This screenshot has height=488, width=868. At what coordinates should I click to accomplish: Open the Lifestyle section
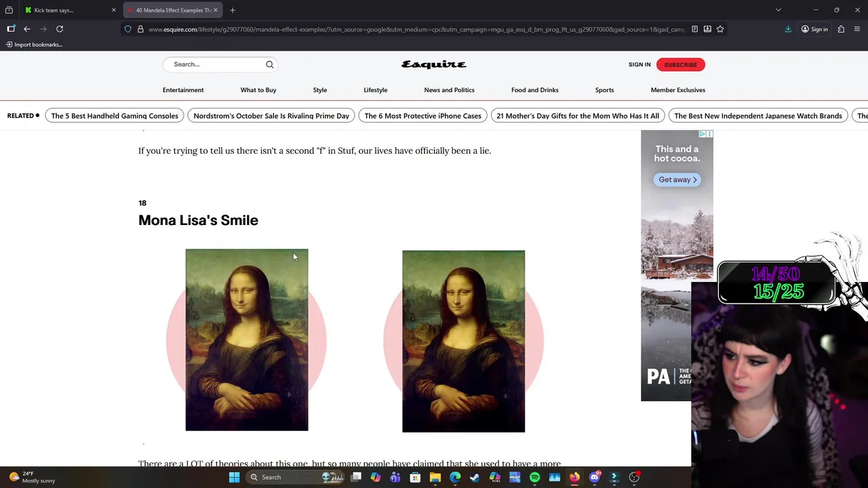pos(376,90)
